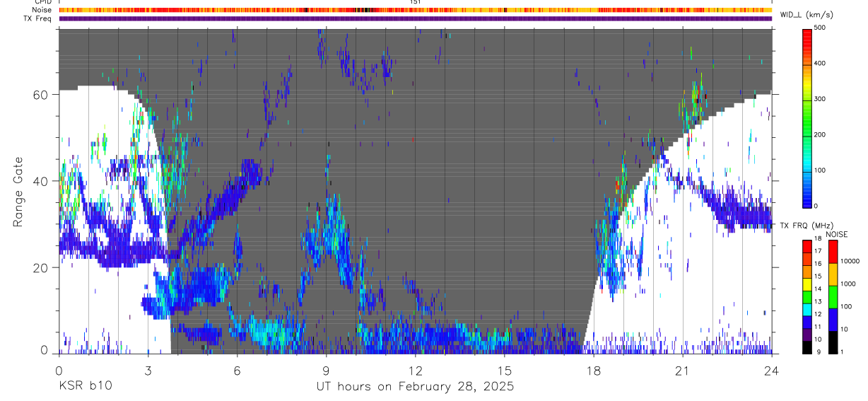This screenshot has height=401, width=868.
Task: Click the 'NOISE' legend title
Action: tap(837, 234)
